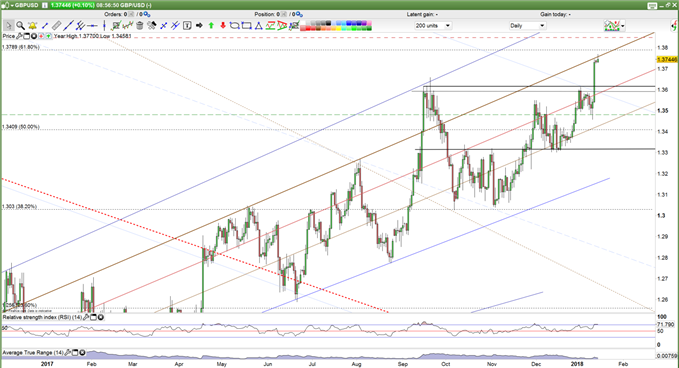Open Price chart settings wrench
This screenshot has width=679, height=368.
19,36
